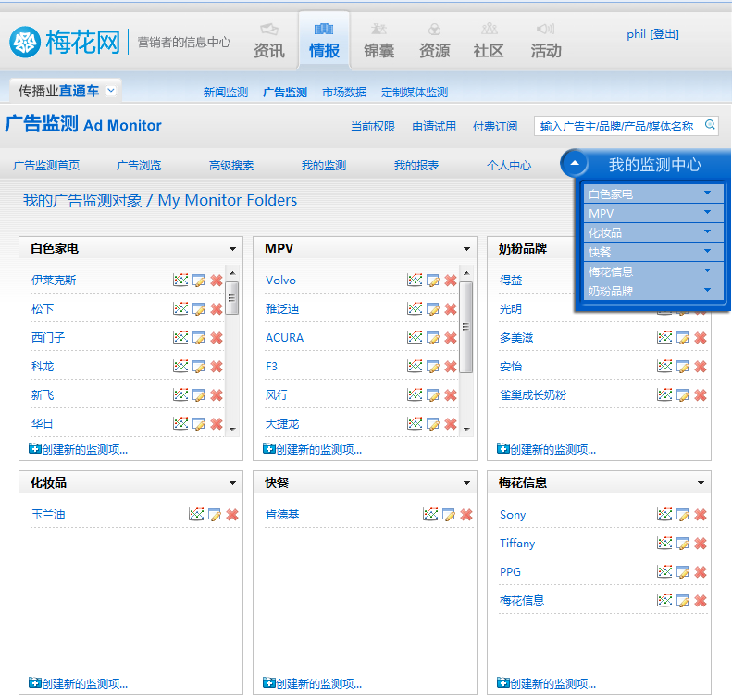732x700 pixels.
Task: Switch to the 锦囊 tab
Action: point(379,41)
